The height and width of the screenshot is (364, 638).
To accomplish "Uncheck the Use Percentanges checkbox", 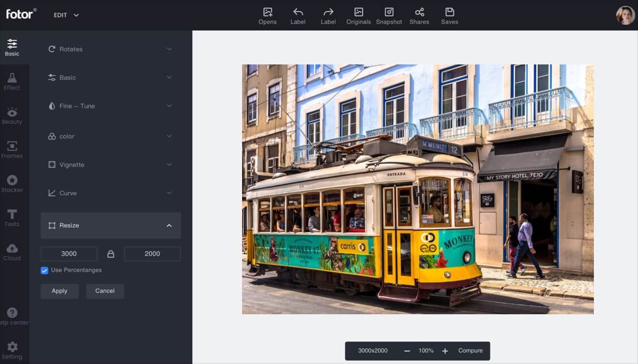I will coord(44,271).
